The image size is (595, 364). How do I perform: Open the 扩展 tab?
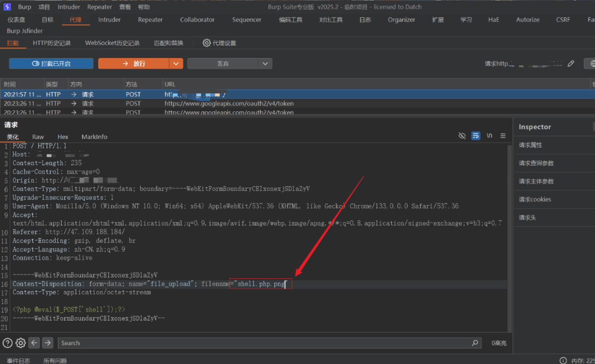tap(438, 20)
